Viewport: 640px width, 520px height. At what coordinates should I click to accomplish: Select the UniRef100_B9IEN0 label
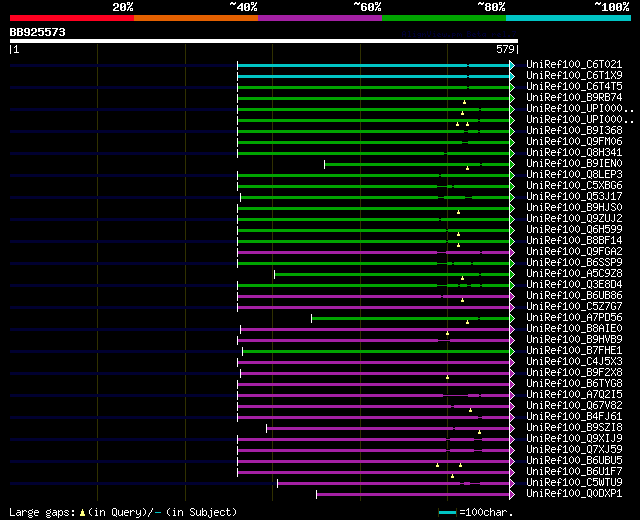(x=574, y=164)
